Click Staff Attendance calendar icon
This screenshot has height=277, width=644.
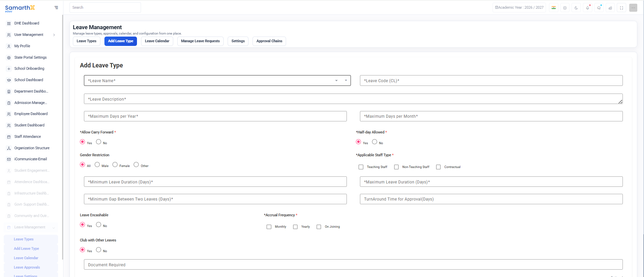pos(9,137)
